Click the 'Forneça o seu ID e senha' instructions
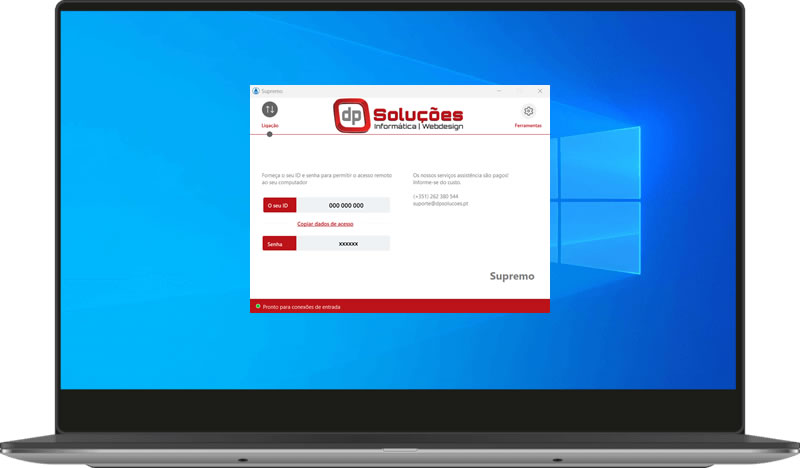Image resolution: width=800 pixels, height=468 pixels. coord(327,179)
